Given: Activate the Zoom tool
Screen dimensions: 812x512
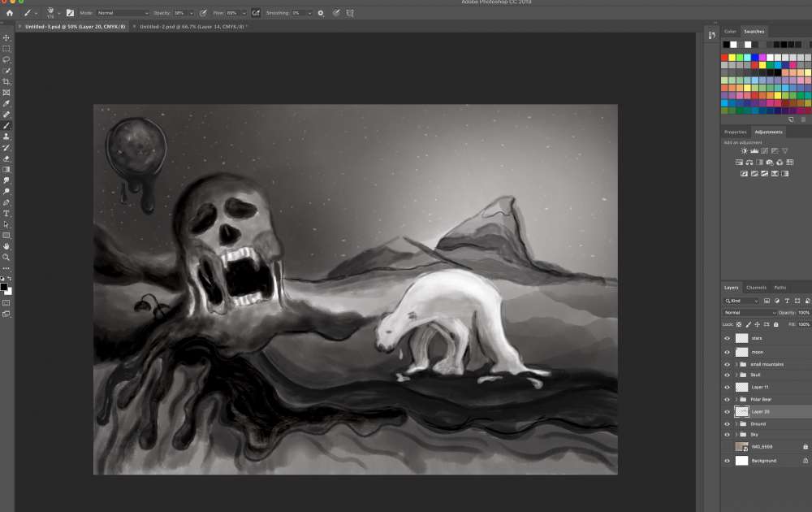Looking at the screenshot, I should click(6, 257).
